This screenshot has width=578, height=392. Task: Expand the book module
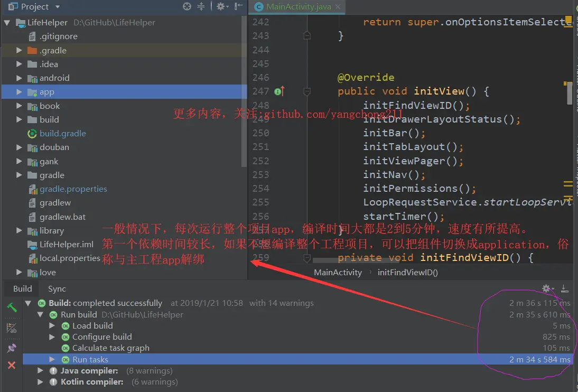click(19, 106)
